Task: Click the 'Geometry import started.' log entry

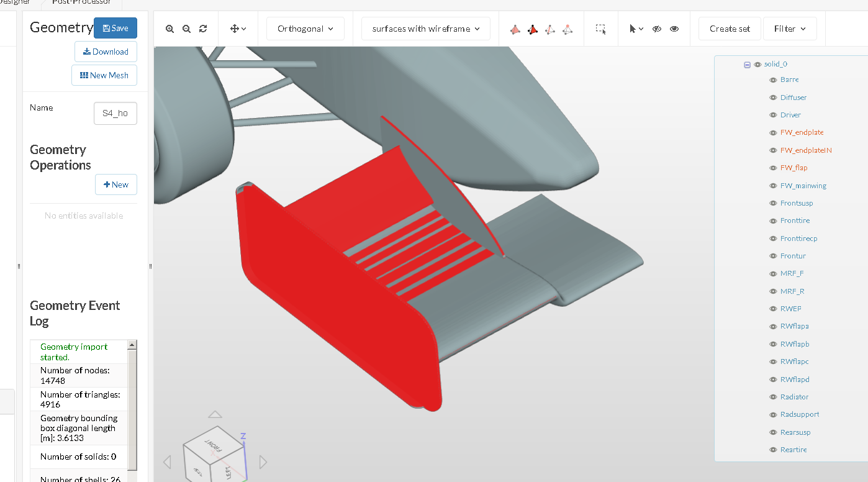Action: point(79,352)
